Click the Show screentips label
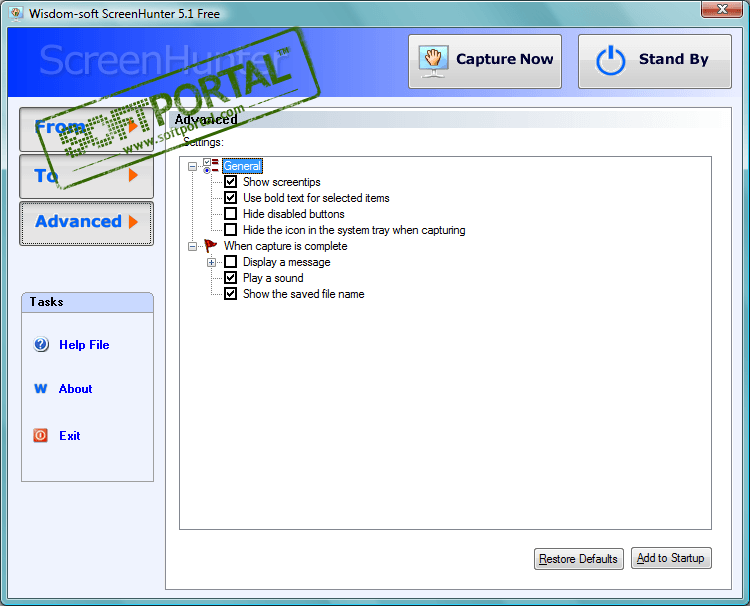Viewport: 750px width, 606px height. point(282,182)
